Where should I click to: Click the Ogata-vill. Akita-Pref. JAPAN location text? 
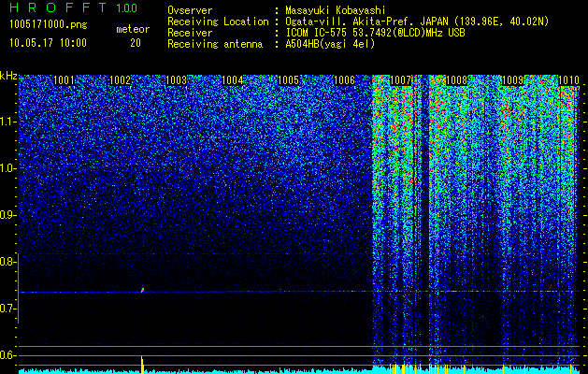pos(417,22)
